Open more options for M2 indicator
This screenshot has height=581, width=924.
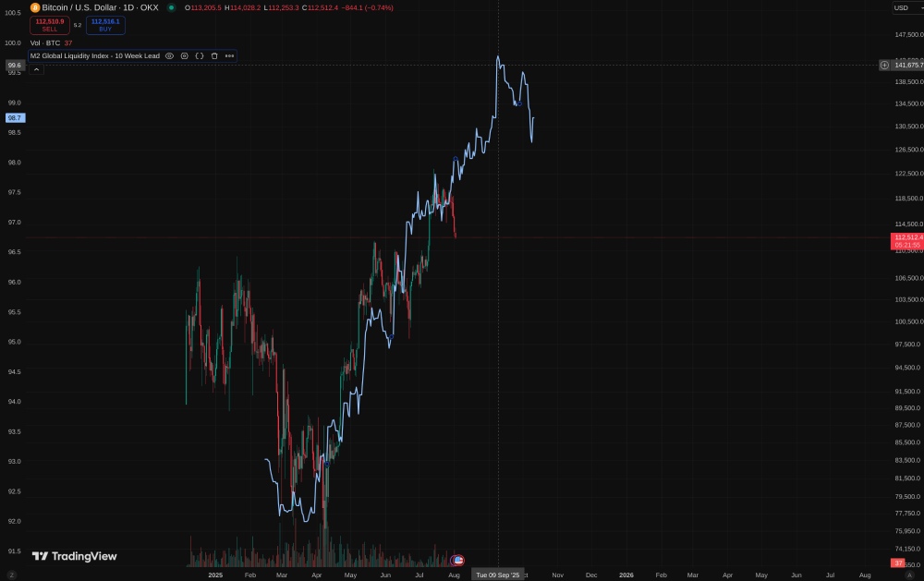coord(229,56)
